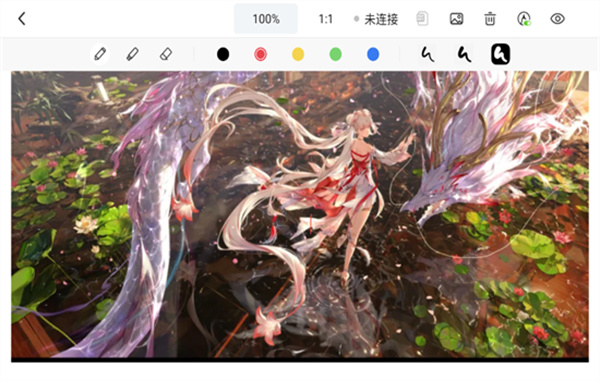Select the highlighter marker tool
Screen dimensions: 600x381
coord(132,54)
